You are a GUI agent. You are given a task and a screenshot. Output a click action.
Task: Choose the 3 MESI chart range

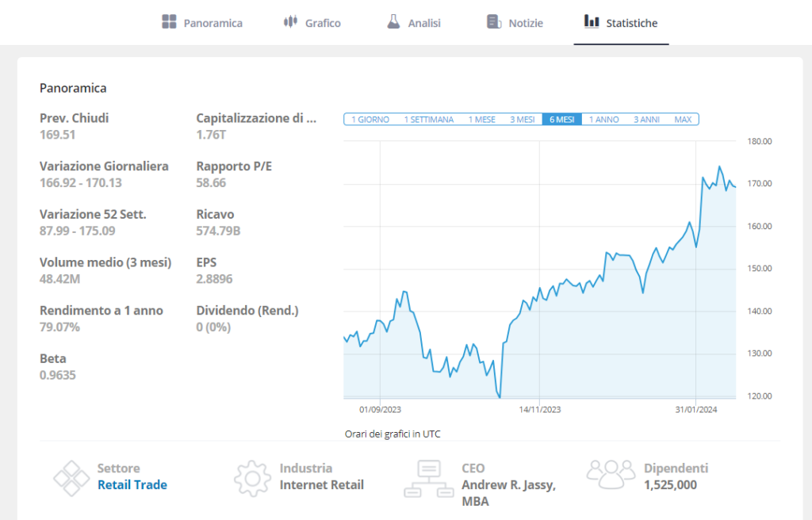point(523,120)
